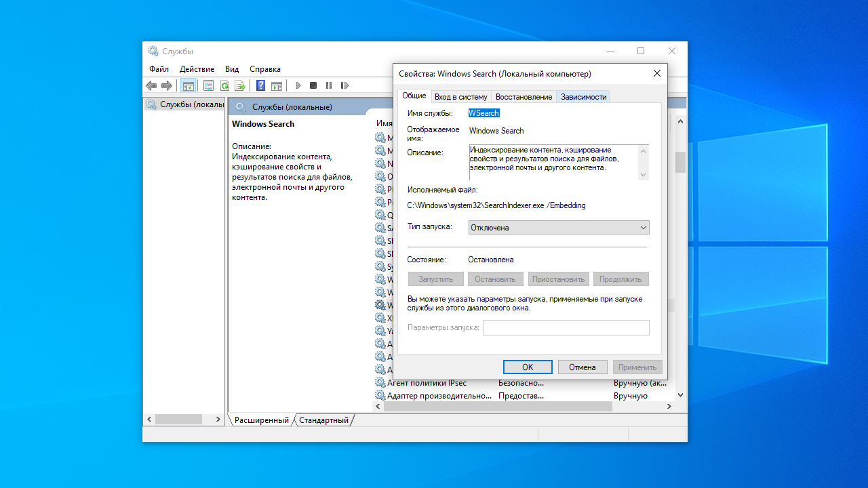Click the WSearch service name field
868x488 pixels.
[x=484, y=113]
